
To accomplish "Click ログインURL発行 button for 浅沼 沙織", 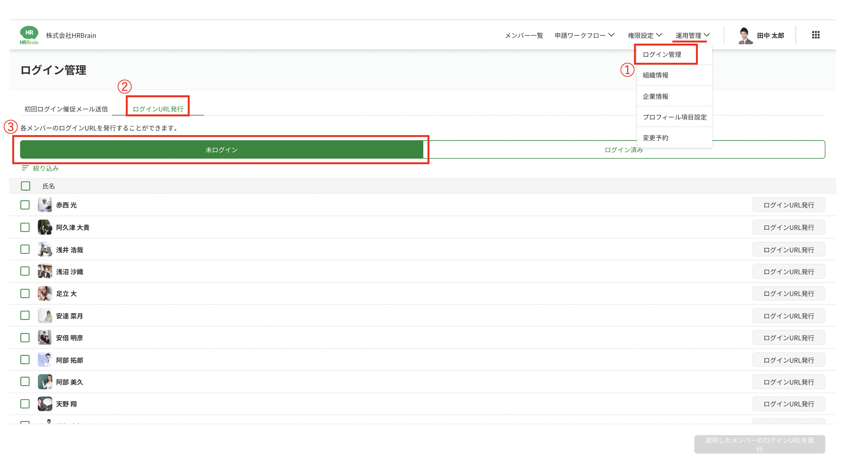I will [788, 272].
